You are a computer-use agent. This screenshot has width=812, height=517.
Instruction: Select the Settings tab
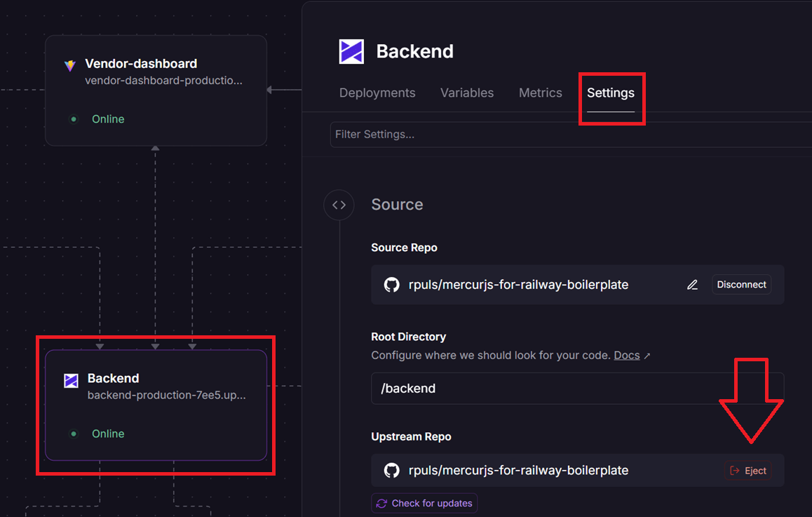(610, 93)
